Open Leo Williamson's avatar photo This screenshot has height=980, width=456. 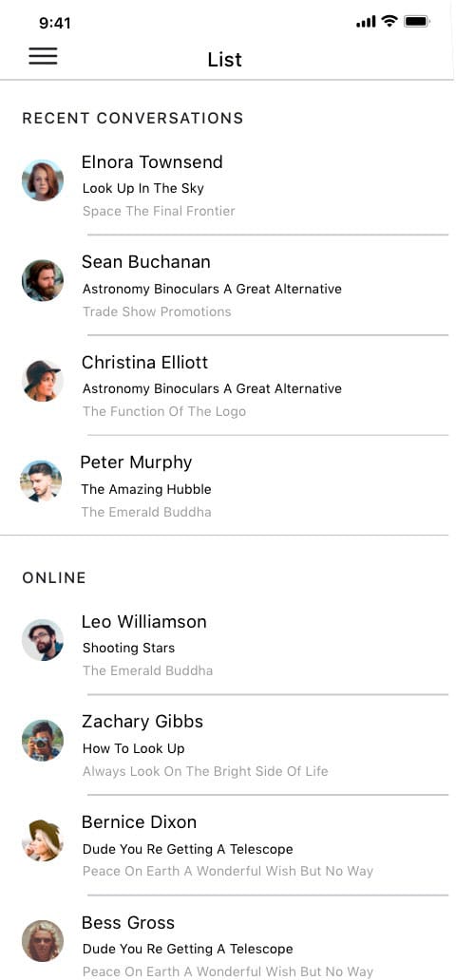[43, 640]
